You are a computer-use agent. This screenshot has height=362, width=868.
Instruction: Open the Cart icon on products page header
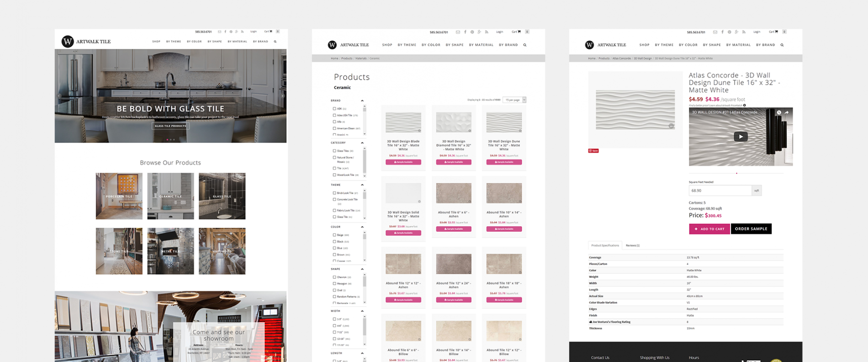[516, 32]
